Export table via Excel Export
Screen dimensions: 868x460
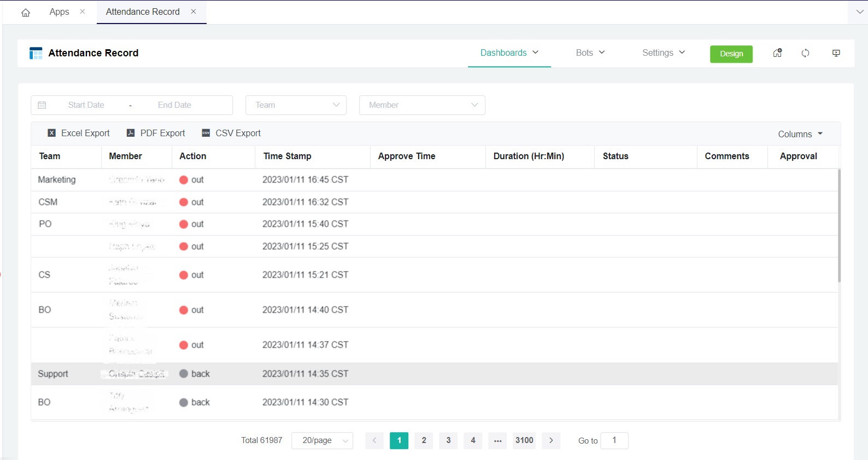pos(79,133)
